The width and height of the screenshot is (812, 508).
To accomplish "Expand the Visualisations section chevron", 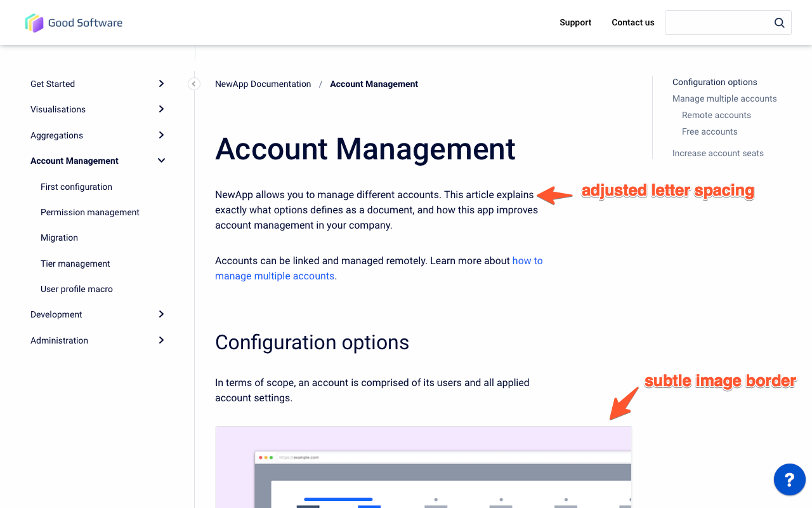I will pyautogui.click(x=161, y=109).
